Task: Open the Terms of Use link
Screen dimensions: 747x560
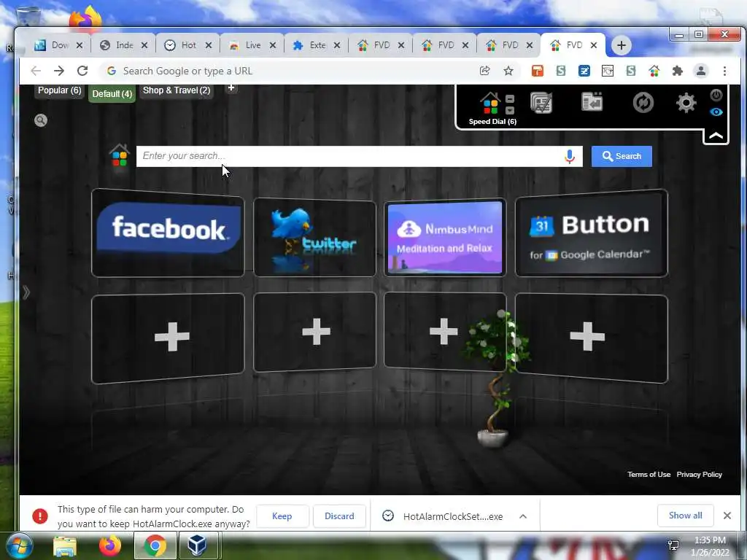Action: (649, 474)
